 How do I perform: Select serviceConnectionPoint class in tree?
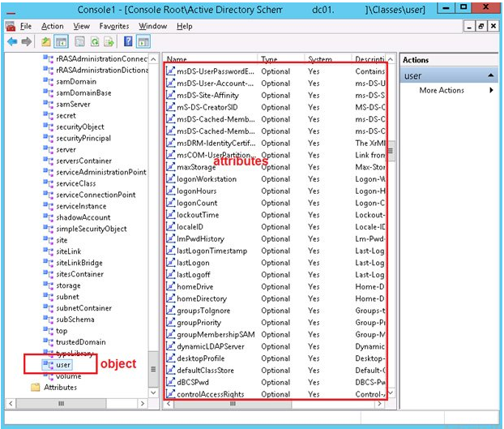tap(96, 195)
